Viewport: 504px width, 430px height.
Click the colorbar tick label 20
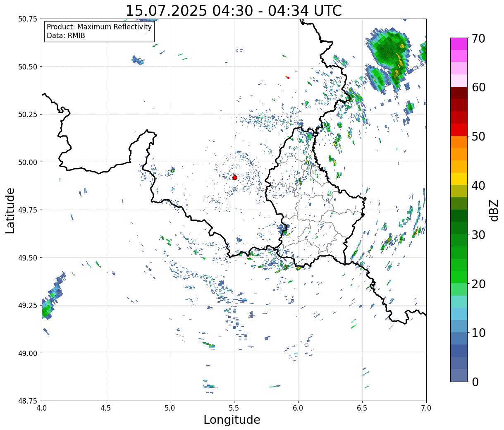click(478, 284)
